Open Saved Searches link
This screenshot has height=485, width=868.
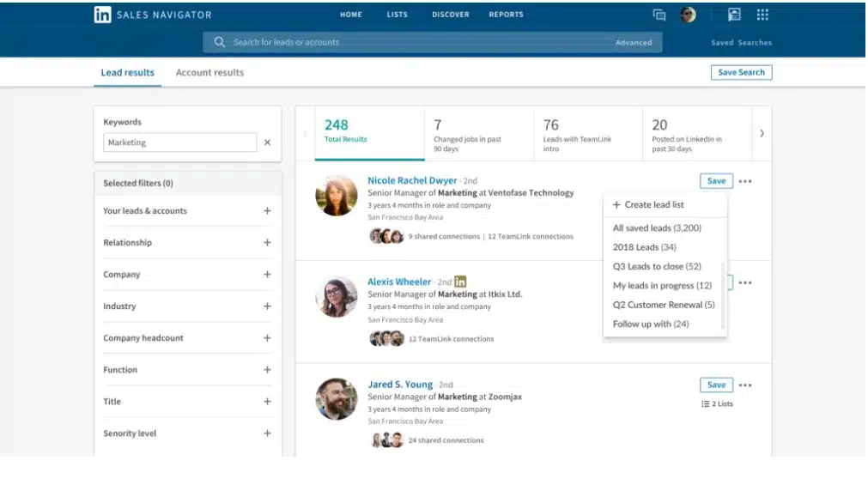[741, 43]
